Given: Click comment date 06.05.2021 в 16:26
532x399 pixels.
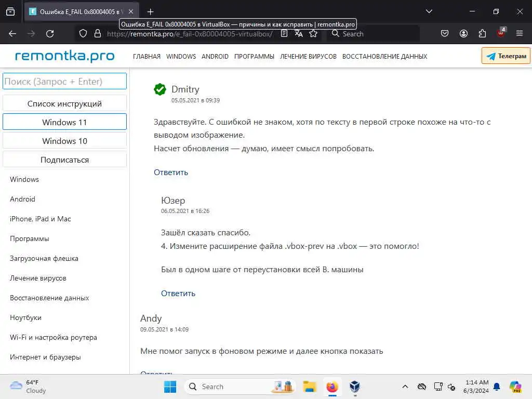Looking at the screenshot, I should click(185, 211).
